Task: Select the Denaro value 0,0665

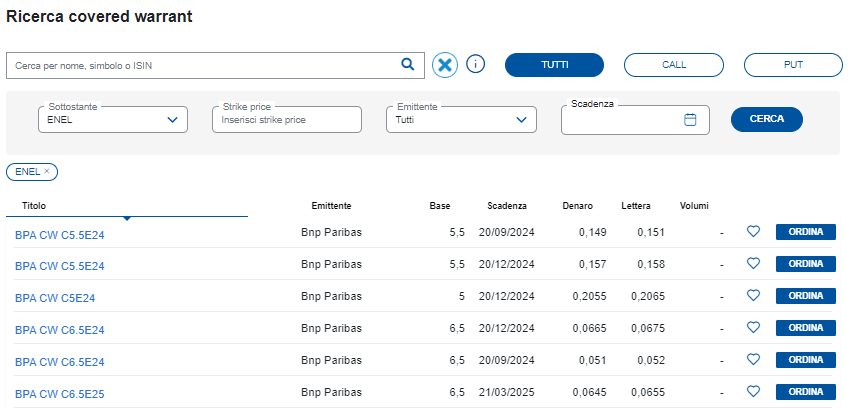Action: [589, 328]
